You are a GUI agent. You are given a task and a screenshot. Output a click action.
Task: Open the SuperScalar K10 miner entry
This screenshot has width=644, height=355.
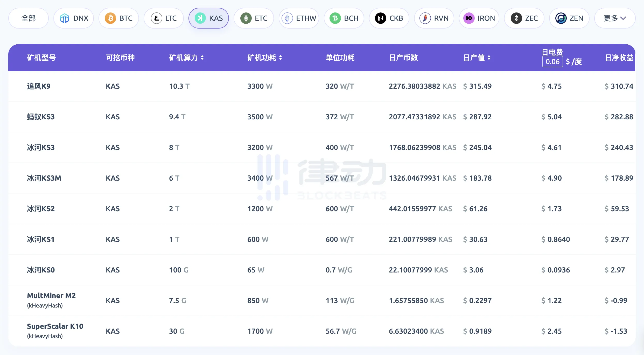pos(55,326)
